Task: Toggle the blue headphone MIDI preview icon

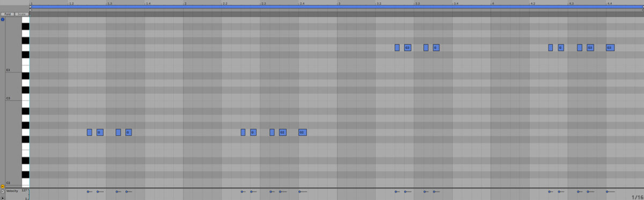Action: click(3, 19)
